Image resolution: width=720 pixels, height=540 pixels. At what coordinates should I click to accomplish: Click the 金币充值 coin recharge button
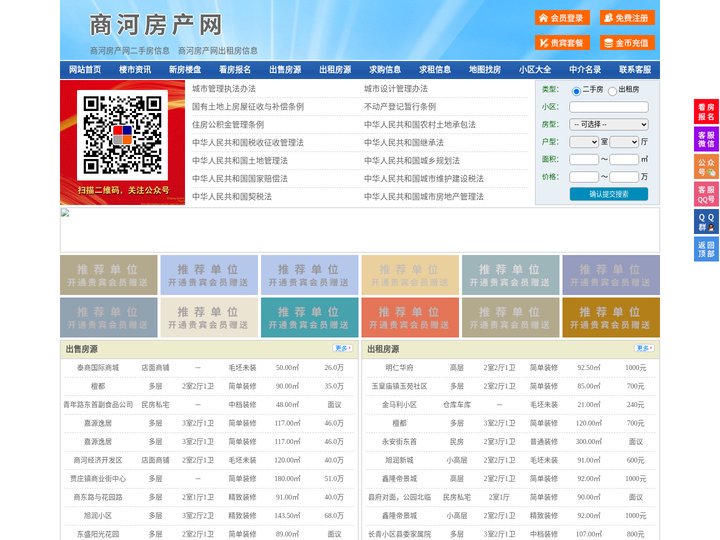pos(627,43)
